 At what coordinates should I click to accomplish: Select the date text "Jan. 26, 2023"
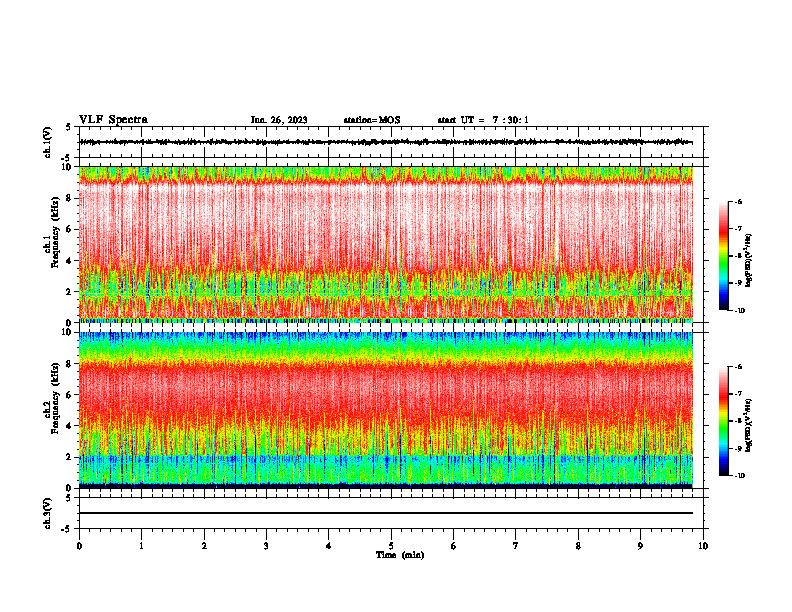coord(279,120)
